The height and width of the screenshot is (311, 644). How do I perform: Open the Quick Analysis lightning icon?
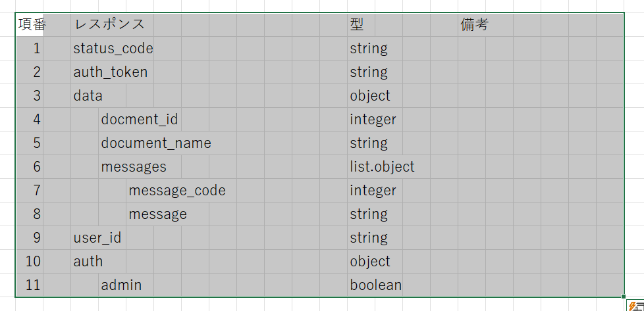click(635, 306)
